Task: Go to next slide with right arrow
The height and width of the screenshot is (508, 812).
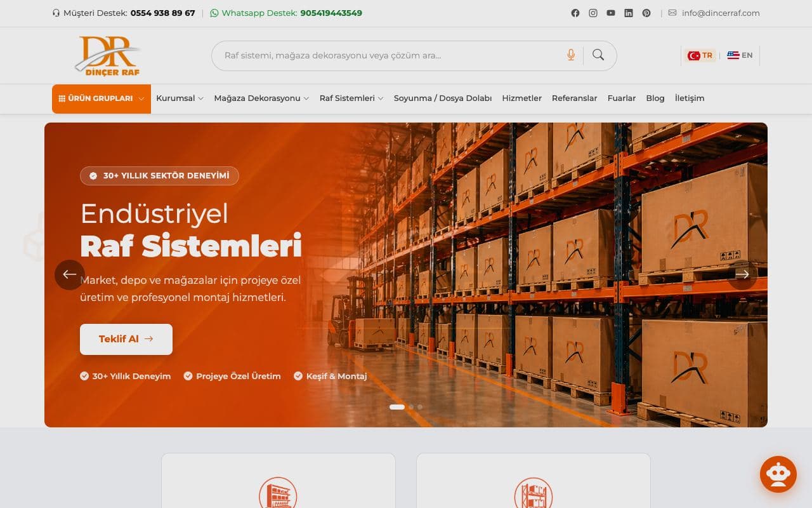Action: [x=742, y=275]
